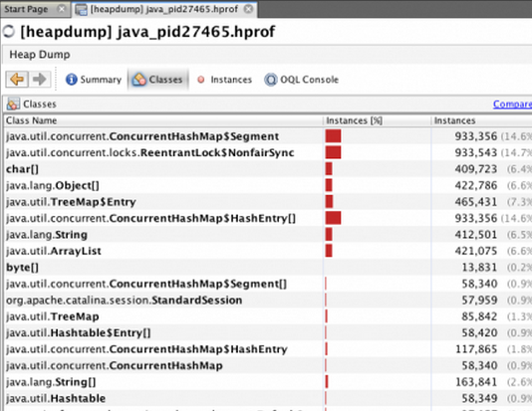
Task: Open the Summary view
Action: tap(94, 80)
